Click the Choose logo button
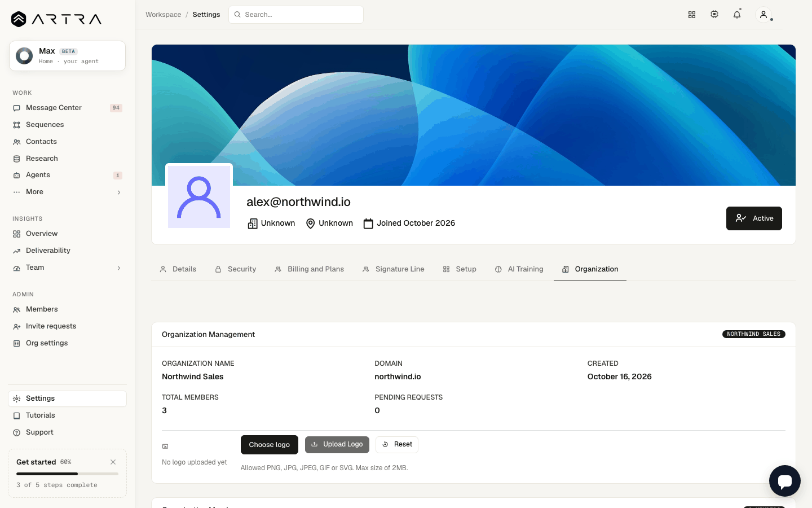 click(270, 445)
